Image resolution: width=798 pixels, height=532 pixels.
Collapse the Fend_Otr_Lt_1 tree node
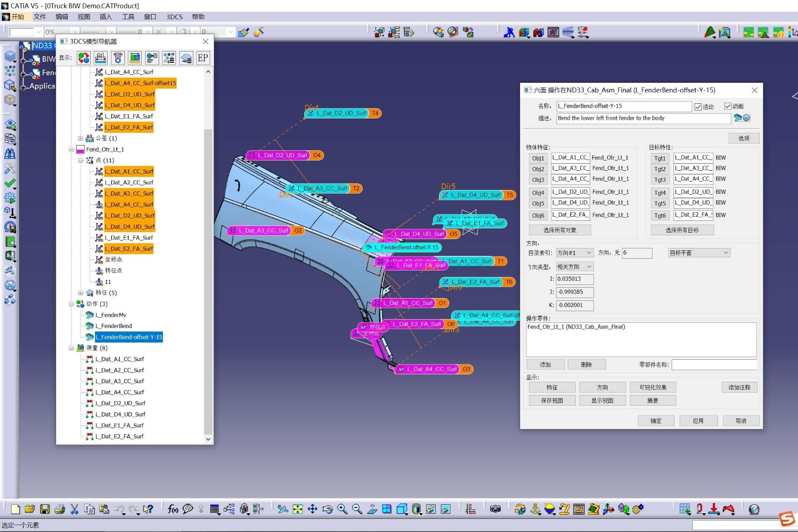71,150
